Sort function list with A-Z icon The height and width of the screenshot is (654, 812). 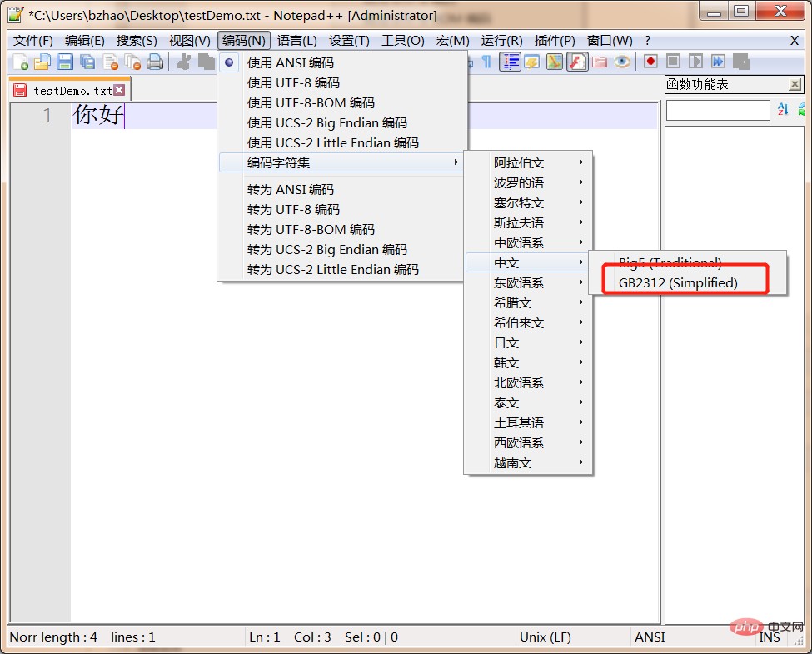coord(783,109)
